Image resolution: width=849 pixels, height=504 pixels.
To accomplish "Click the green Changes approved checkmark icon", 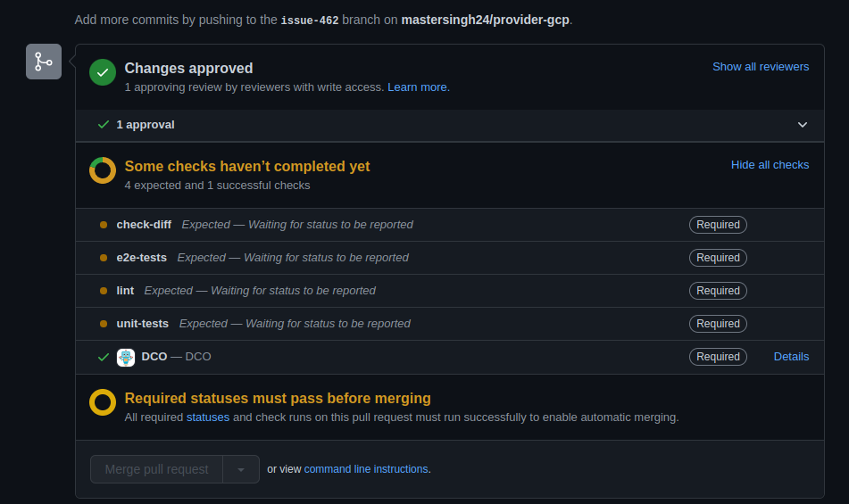I will [x=103, y=72].
